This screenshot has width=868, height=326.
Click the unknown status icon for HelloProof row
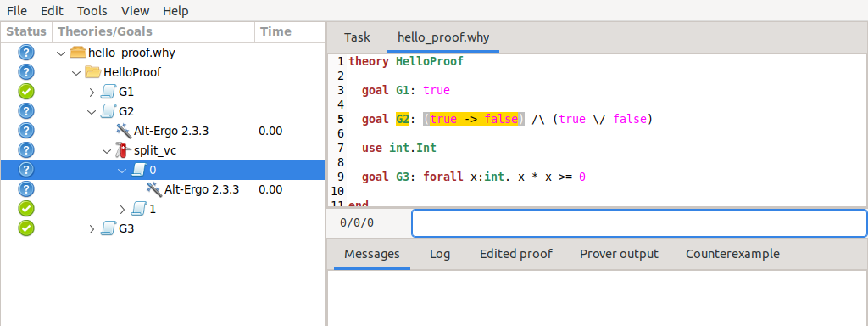pyautogui.click(x=26, y=72)
